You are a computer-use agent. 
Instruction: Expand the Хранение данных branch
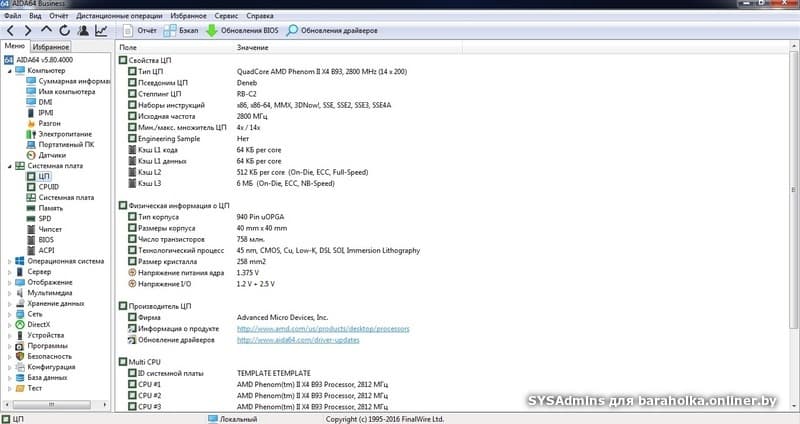tap(9, 304)
